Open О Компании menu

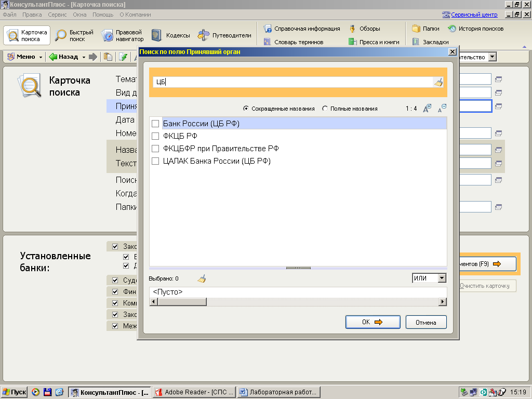135,15
